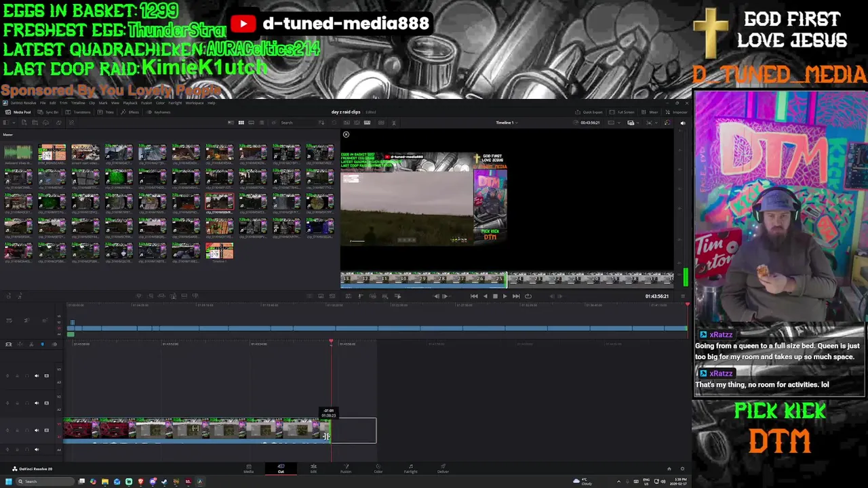Image resolution: width=868 pixels, height=488 pixels.
Task: Open the safe area overlay dropdown arrow
Action: [638, 123]
